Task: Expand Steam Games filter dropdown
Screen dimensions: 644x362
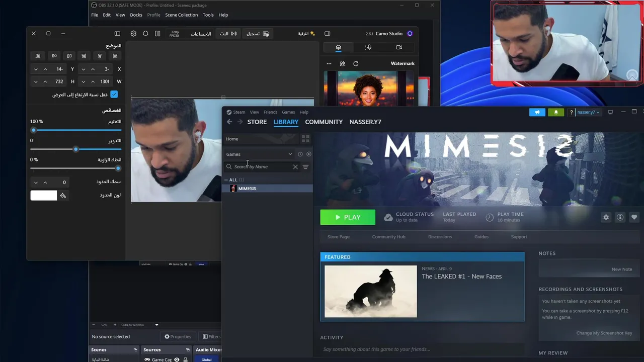Action: point(259,154)
